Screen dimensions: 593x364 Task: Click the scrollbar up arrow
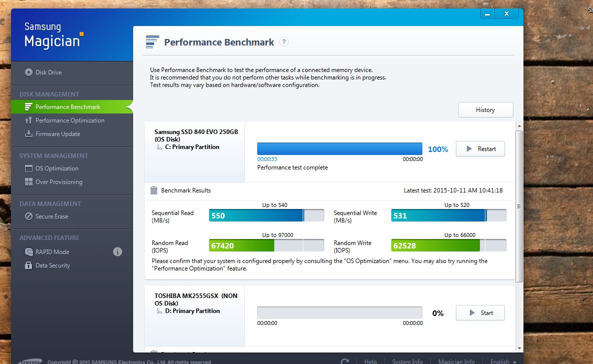tap(519, 126)
